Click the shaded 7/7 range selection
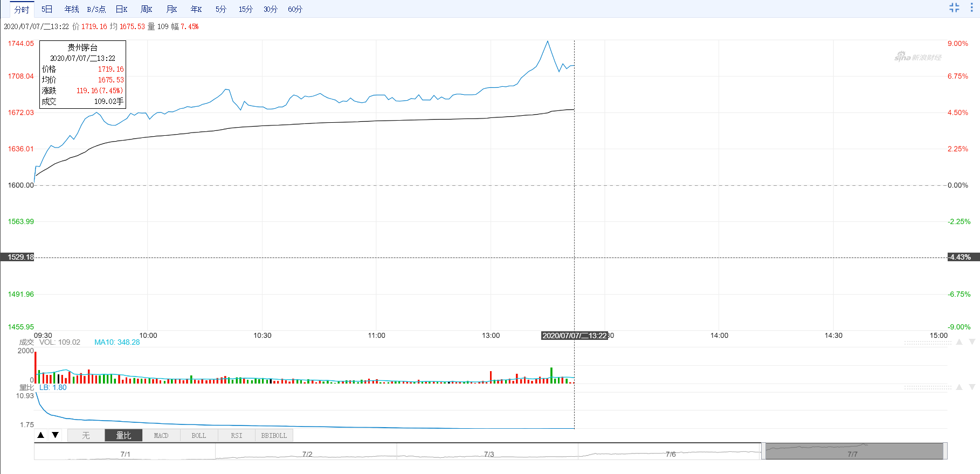Viewport: 980px width, 474px height. pos(854,451)
